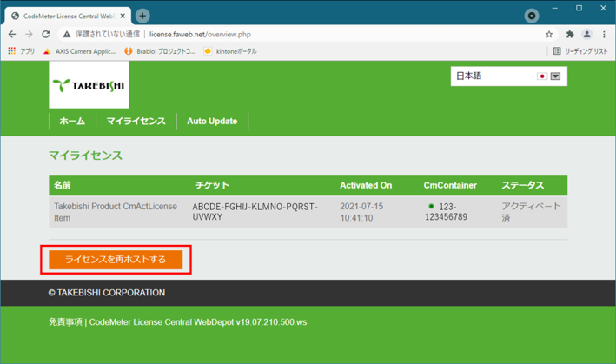Open the Chrome profile avatar icon
Image resolution: width=616 pixels, height=364 pixels.
click(x=586, y=35)
